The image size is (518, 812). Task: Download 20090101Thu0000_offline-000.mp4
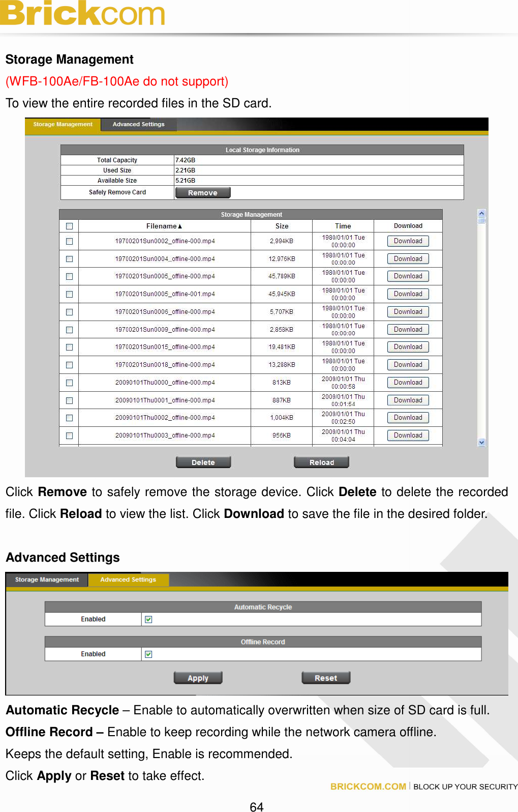pyautogui.click(x=408, y=383)
